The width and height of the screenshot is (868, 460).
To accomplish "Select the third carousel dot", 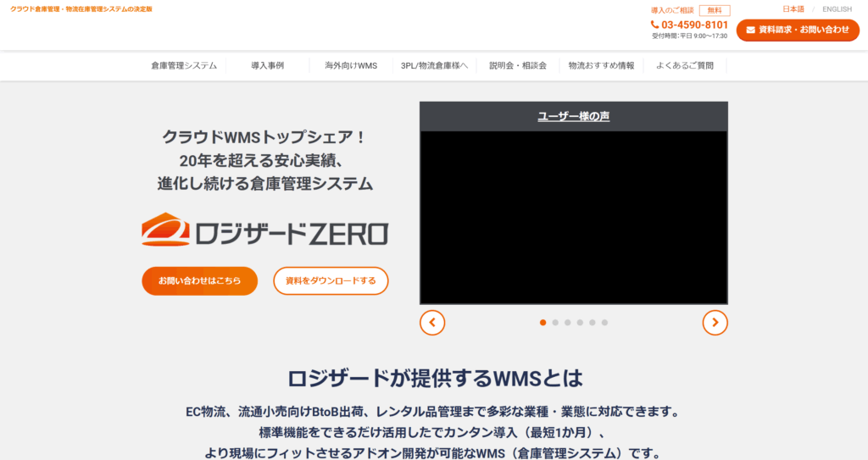I will click(567, 323).
